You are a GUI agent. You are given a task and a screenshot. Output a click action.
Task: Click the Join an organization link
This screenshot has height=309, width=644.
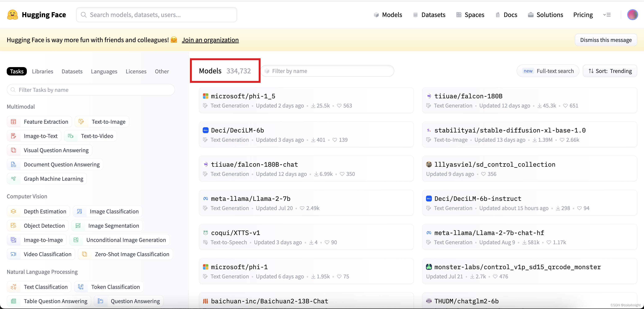pos(210,40)
